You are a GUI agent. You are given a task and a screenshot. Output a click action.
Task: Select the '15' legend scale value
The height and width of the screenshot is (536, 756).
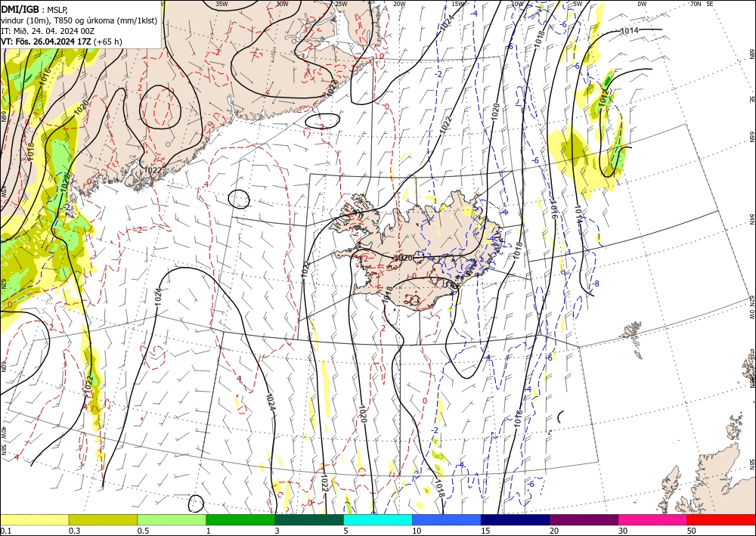[x=485, y=531]
